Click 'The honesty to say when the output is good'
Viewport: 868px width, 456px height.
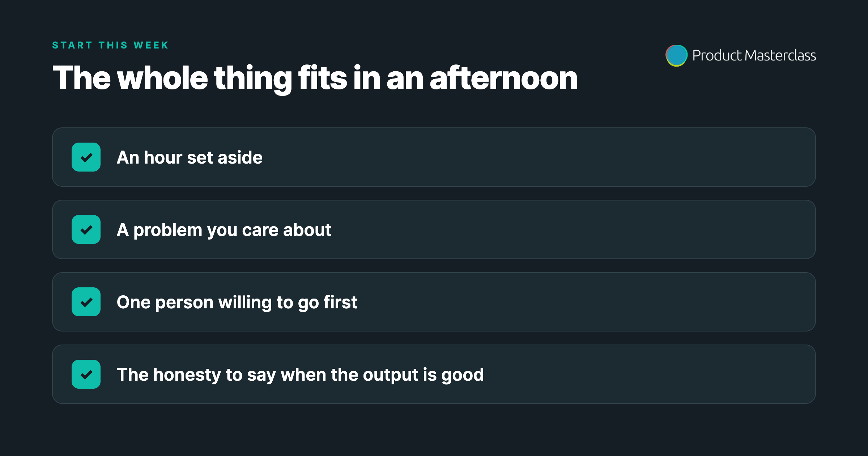pos(300,375)
